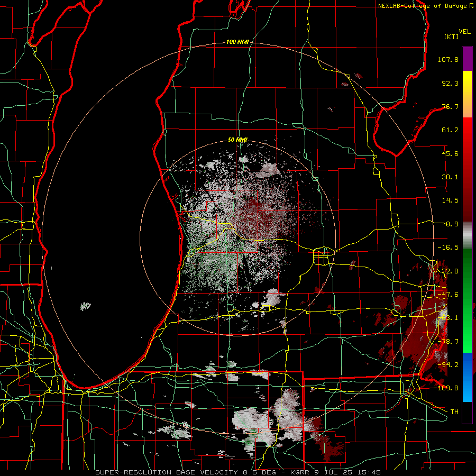Click the [KT] units label
This screenshot has height=476, width=476.
(x=452, y=36)
